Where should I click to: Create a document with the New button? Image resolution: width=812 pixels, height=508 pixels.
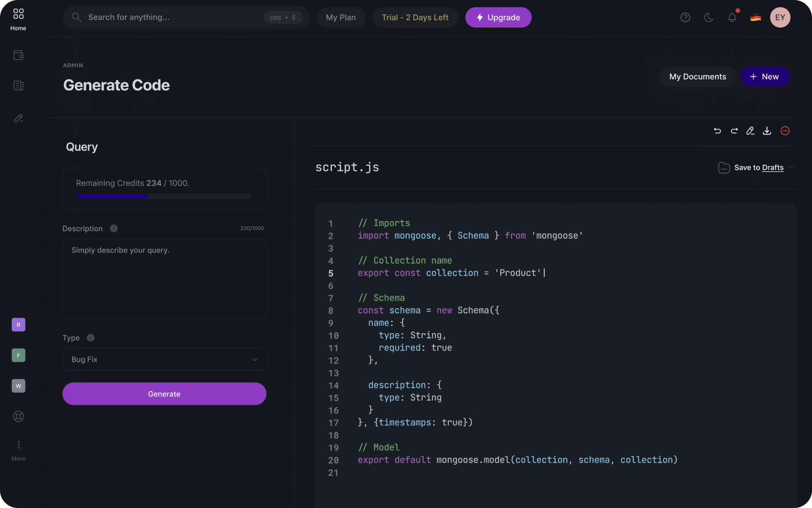765,77
